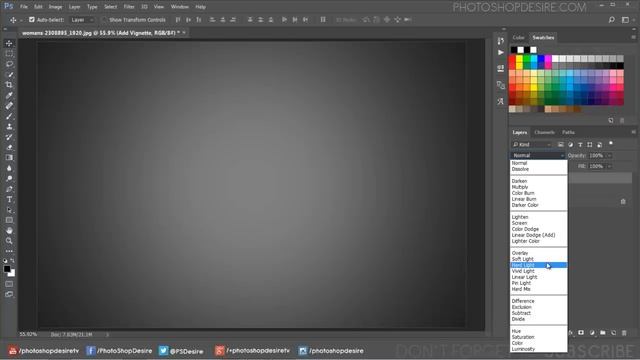
Task: Select the History Brush tool
Action: coord(9,137)
